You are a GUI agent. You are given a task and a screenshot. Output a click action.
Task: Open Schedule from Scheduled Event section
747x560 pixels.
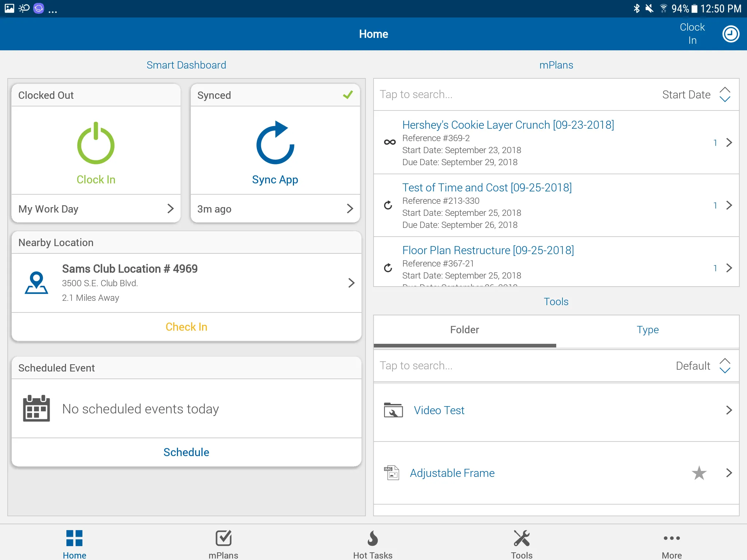[186, 452]
